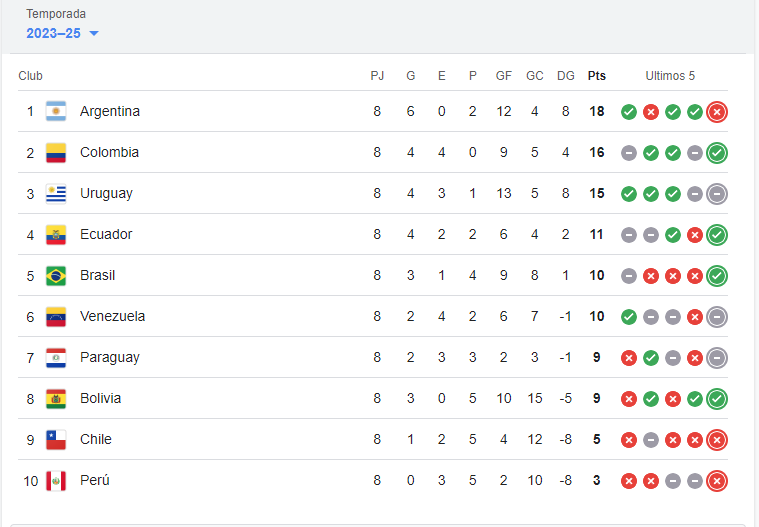Viewport: 759px width, 527px height.
Task: Open the Colombia team link
Action: [x=109, y=152]
